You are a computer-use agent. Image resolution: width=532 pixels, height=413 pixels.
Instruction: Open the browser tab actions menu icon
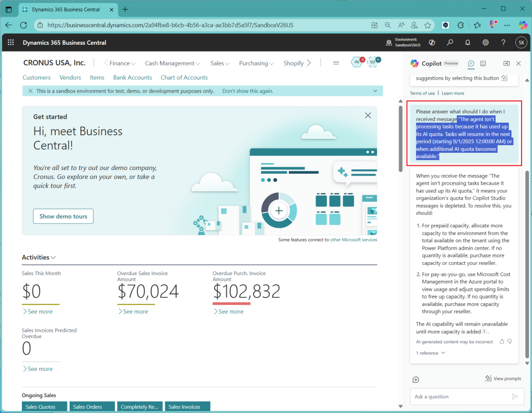pyautogui.click(x=9, y=9)
